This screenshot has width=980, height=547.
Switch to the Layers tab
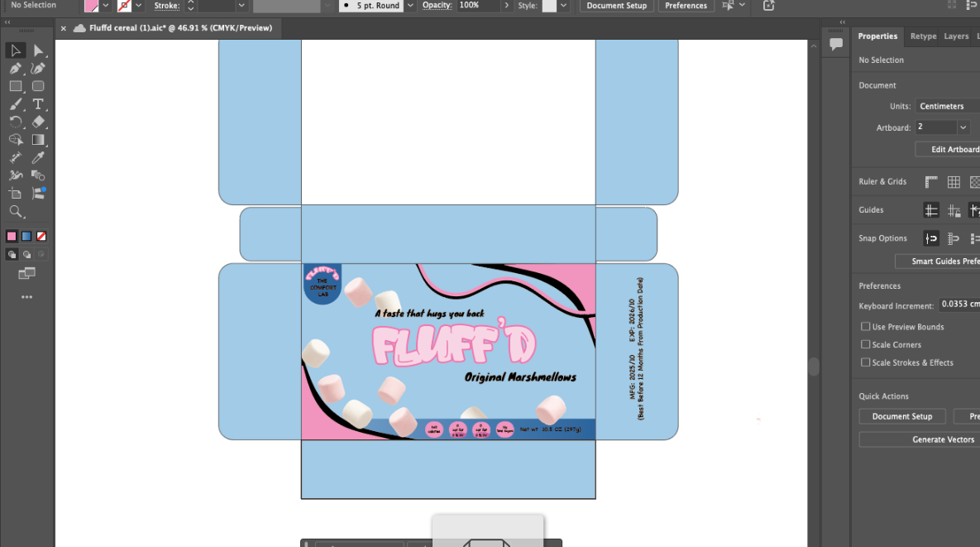coord(956,36)
